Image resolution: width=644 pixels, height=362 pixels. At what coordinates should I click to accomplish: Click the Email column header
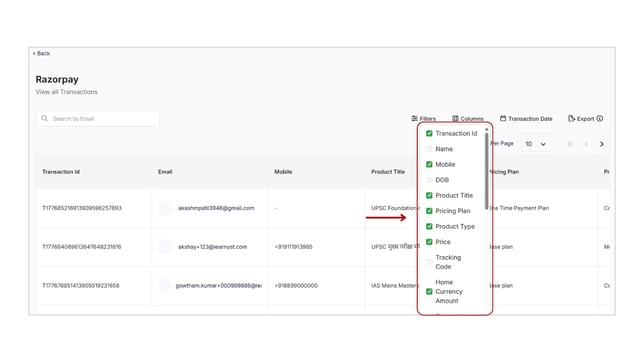tap(165, 172)
